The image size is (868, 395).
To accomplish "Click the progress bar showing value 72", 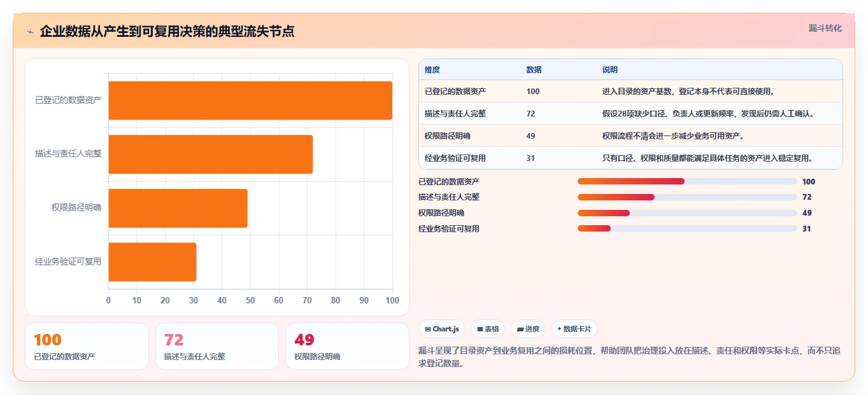I will (687, 197).
